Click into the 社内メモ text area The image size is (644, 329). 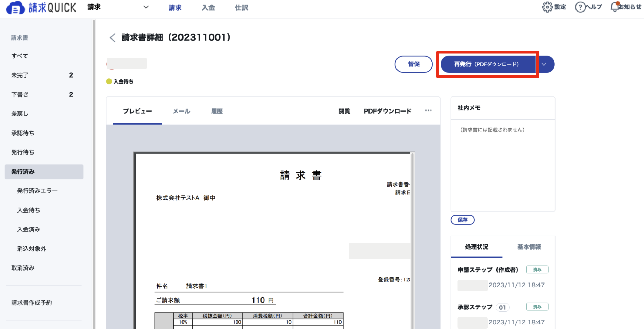pyautogui.click(x=503, y=165)
